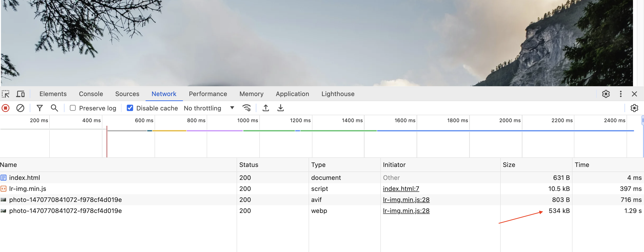Viewport: 644px width, 252px height.
Task: Open the network filter bar
Action: click(x=39, y=108)
